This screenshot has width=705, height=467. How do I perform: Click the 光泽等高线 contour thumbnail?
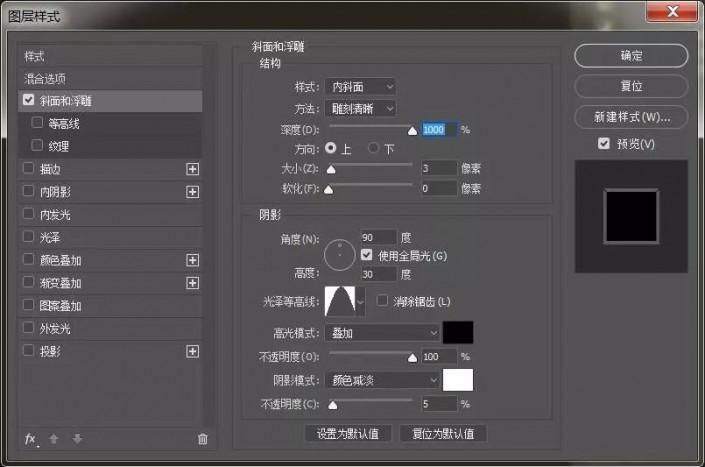(x=340, y=301)
